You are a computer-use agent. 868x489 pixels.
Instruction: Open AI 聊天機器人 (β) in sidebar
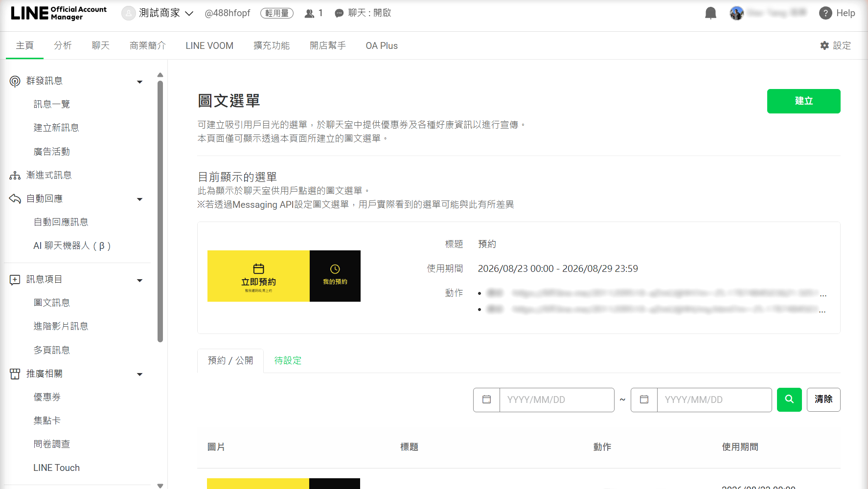[x=72, y=245]
